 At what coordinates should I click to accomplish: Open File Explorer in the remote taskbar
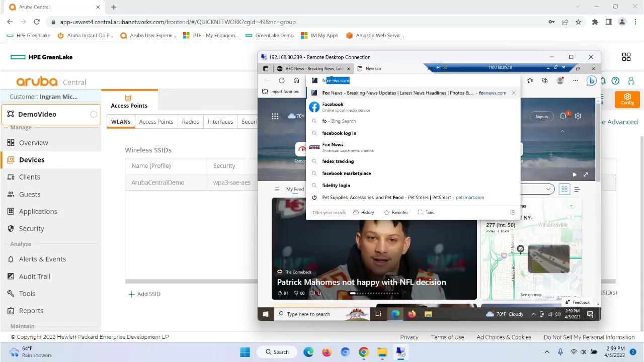[x=428, y=314]
